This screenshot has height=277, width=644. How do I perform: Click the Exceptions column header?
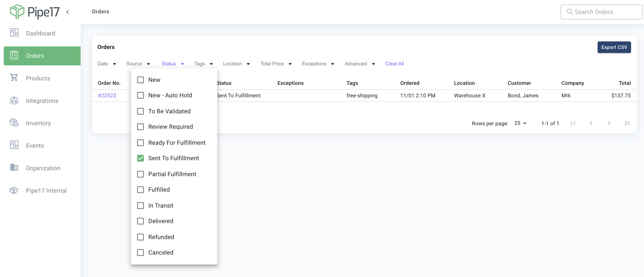(290, 83)
